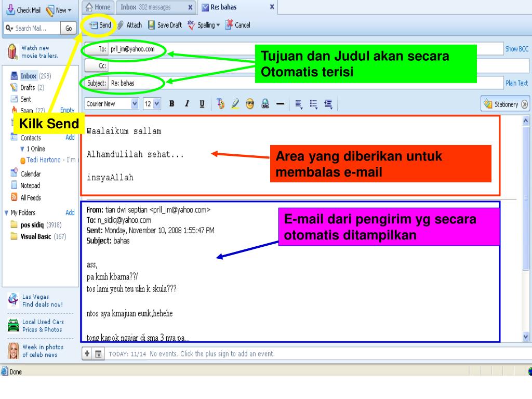This screenshot has width=532, height=399.
Task: Save Draft of the reply
Action: (x=165, y=25)
